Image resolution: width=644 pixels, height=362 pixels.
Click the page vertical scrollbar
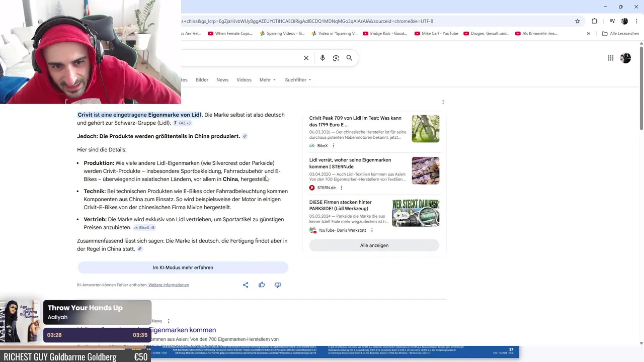click(641, 88)
